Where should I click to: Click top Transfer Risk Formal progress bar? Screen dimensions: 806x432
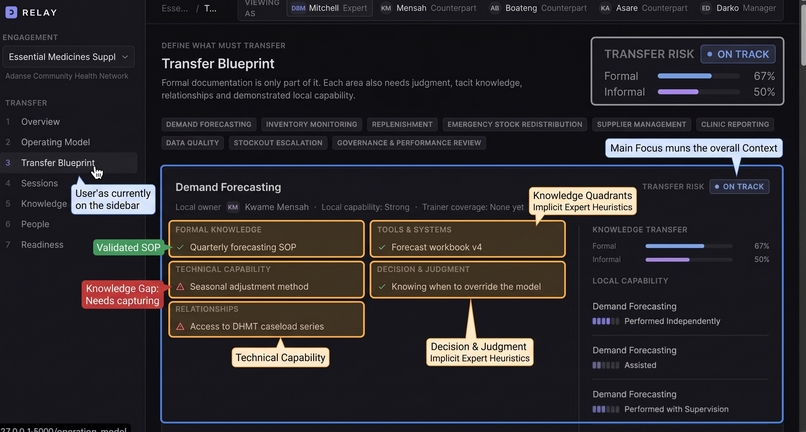(699, 76)
